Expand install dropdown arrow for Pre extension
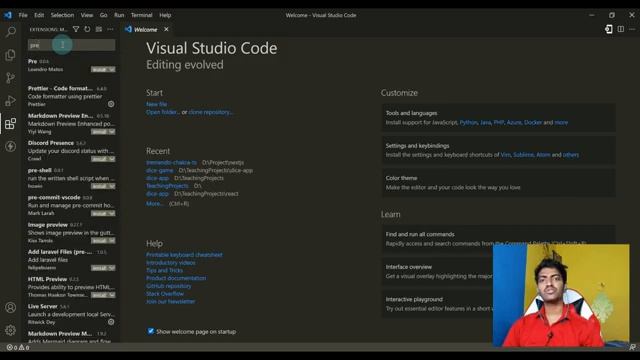This screenshot has width=640, height=360. coord(112,69)
